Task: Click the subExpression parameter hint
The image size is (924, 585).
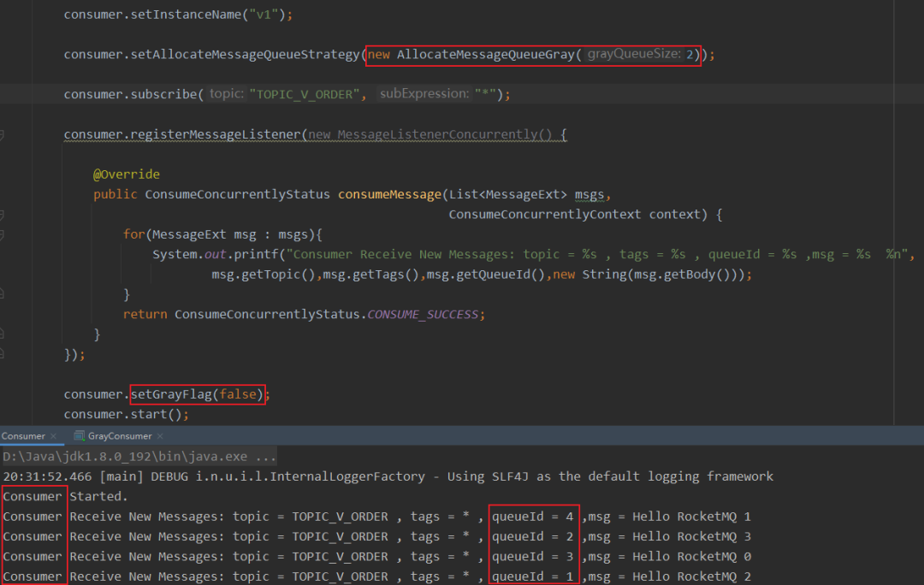Action: pos(424,94)
